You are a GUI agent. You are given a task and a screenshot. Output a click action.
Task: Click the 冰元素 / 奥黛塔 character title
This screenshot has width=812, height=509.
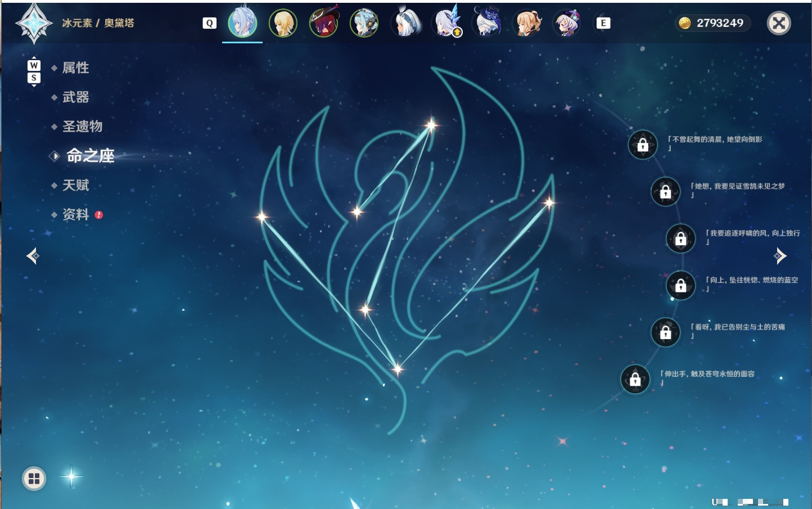tap(98, 23)
